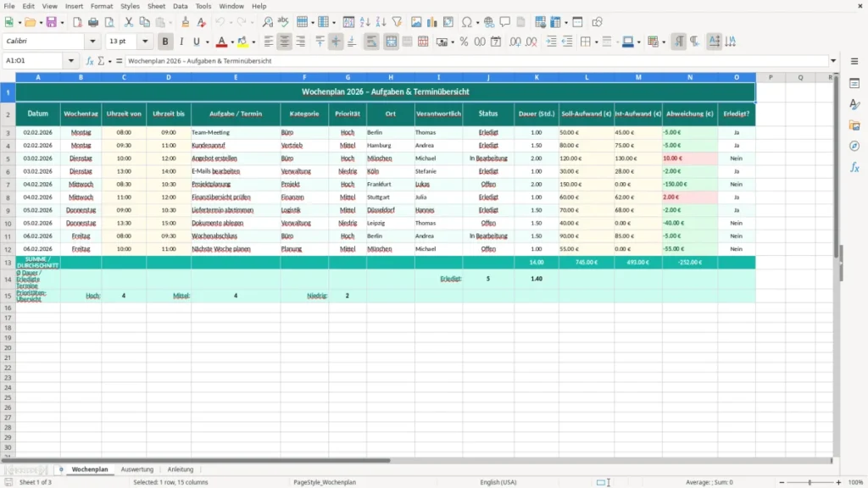The height and width of the screenshot is (488, 868).
Task: Toggle underline formatting
Action: click(196, 42)
